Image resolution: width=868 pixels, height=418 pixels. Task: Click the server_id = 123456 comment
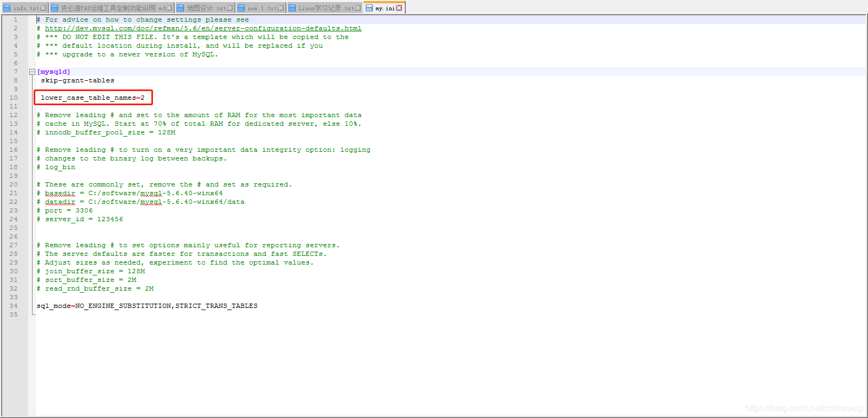click(80, 219)
